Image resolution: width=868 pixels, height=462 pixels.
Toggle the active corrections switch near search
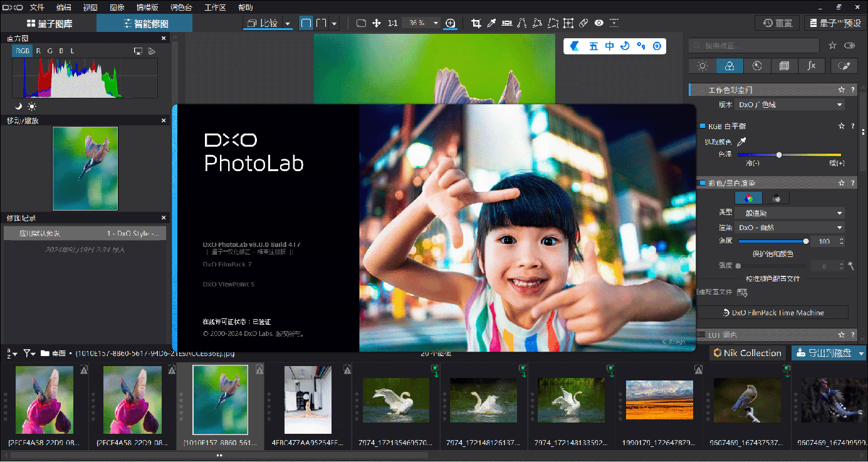tap(849, 45)
